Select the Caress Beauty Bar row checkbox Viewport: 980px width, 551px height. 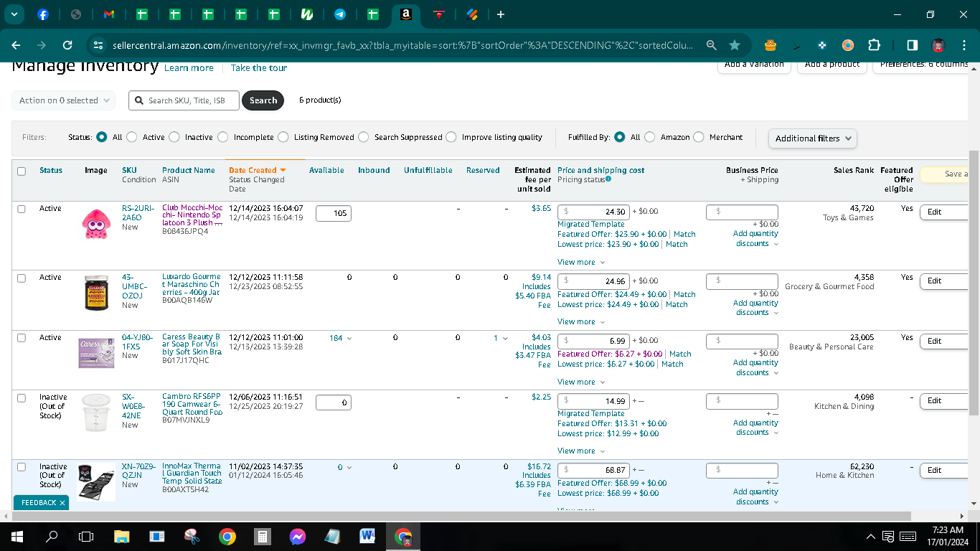[x=22, y=338]
